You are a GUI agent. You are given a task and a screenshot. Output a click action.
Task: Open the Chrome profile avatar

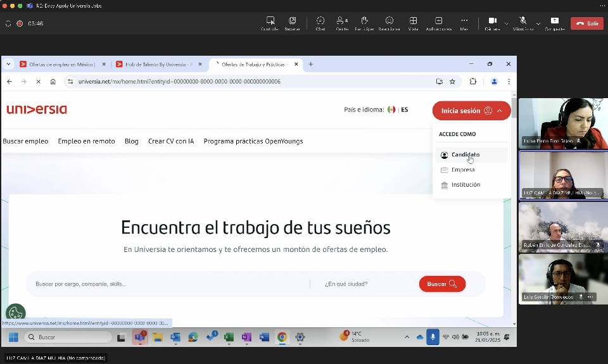pos(494,82)
